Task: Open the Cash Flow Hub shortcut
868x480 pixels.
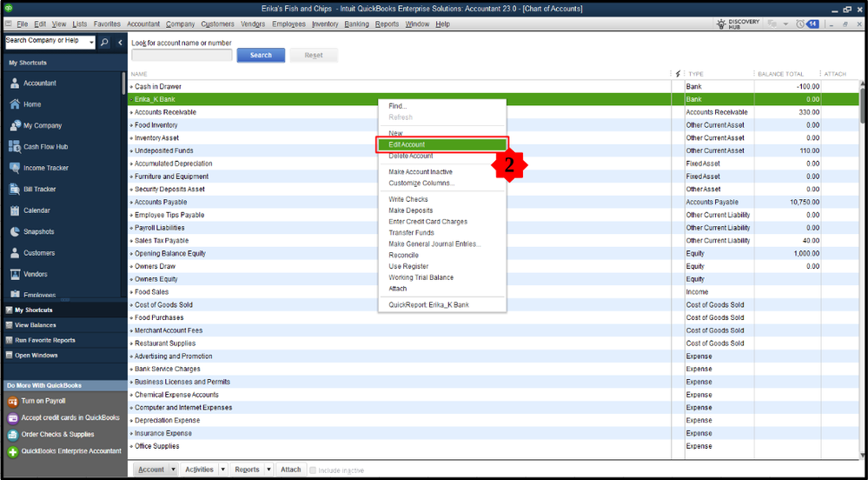Action: (x=47, y=147)
